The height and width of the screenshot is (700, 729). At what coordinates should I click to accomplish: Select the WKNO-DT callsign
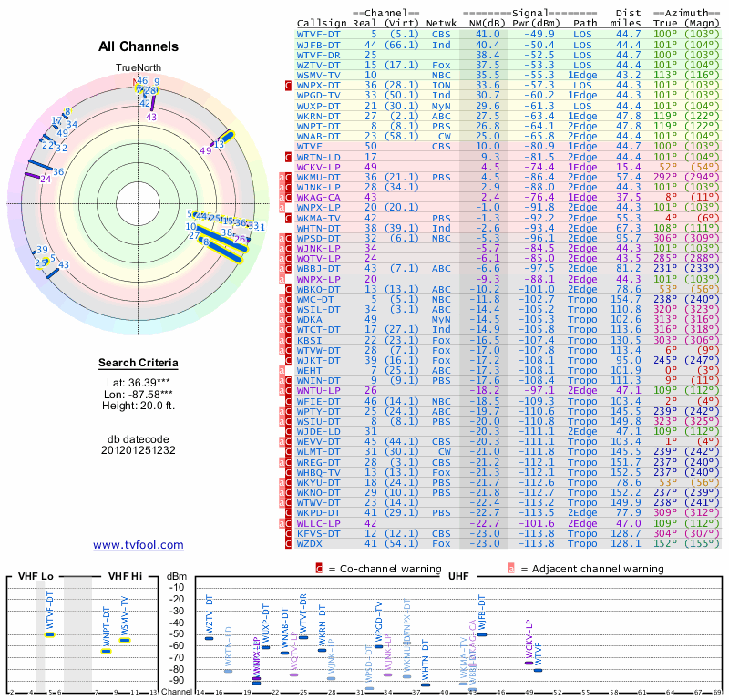pos(318,492)
